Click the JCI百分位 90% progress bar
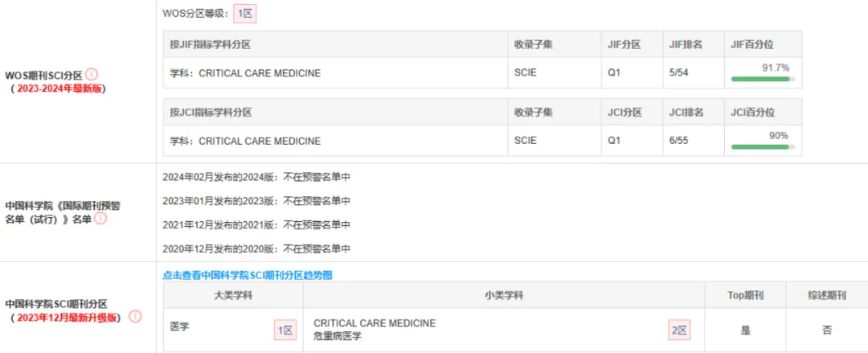 coord(763,147)
